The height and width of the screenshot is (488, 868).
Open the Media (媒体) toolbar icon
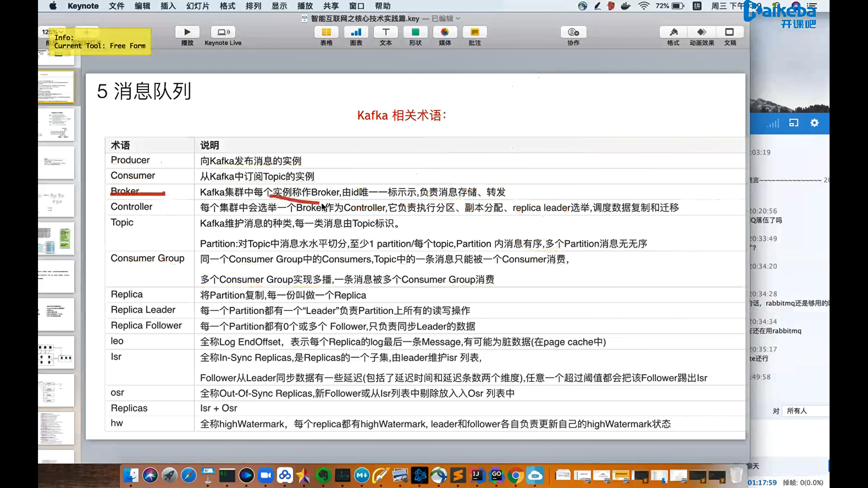click(445, 32)
